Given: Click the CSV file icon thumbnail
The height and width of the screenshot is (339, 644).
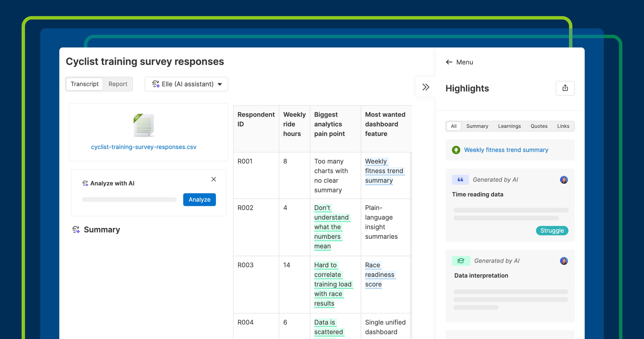Looking at the screenshot, I should [143, 125].
